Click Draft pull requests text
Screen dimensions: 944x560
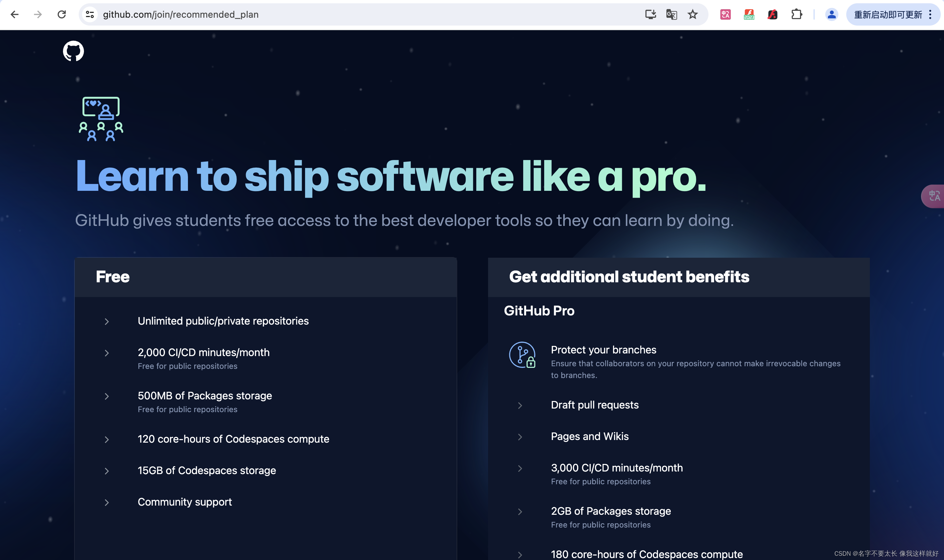point(595,405)
